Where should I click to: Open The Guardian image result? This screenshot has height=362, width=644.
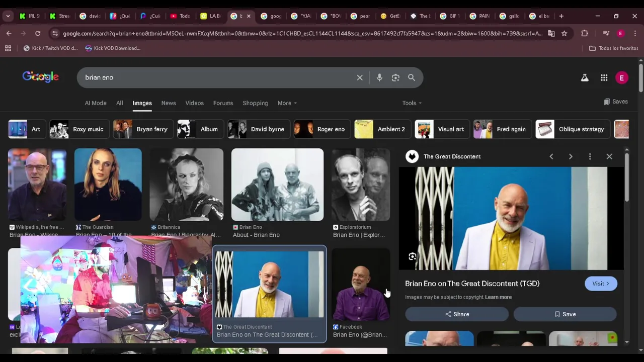pos(108,185)
